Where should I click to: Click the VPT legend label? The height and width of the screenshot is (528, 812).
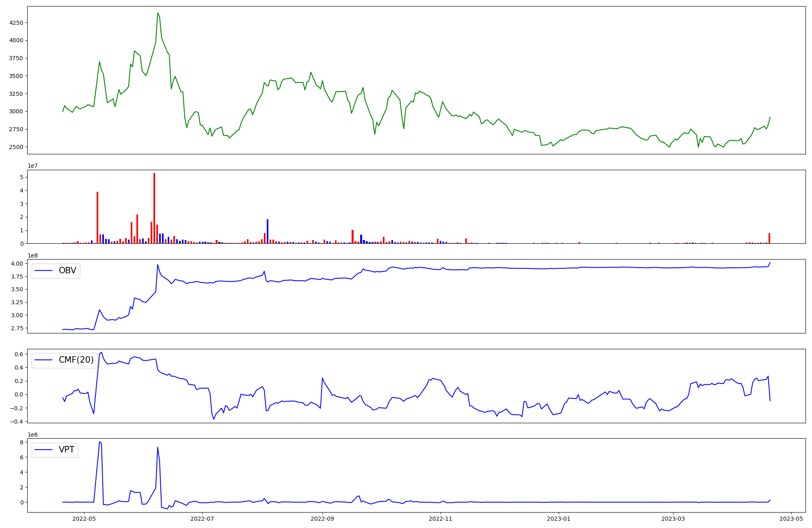tap(67, 450)
